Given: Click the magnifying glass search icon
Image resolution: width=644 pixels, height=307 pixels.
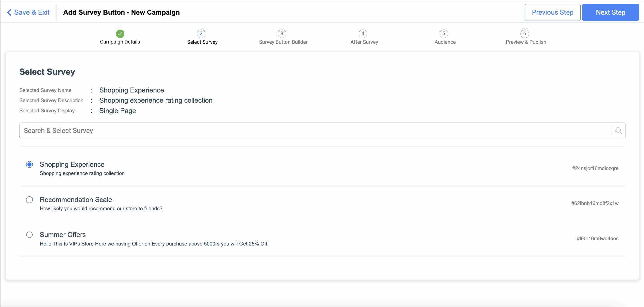Looking at the screenshot, I should [618, 130].
